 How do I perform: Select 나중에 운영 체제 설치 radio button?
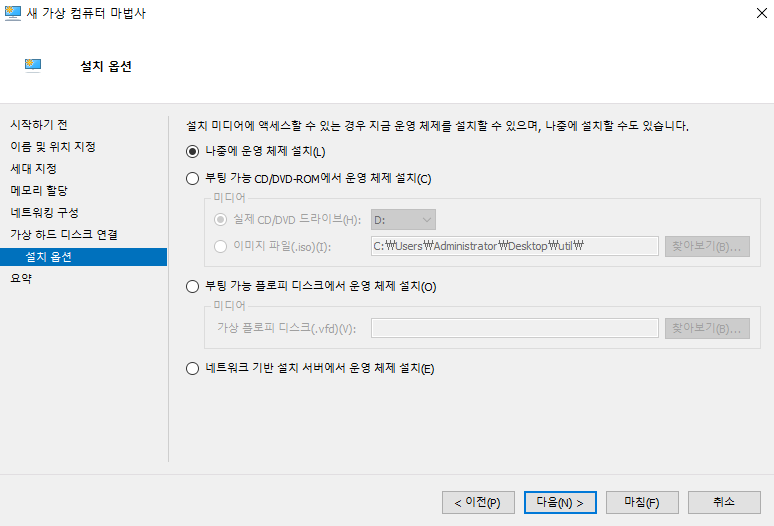click(193, 151)
